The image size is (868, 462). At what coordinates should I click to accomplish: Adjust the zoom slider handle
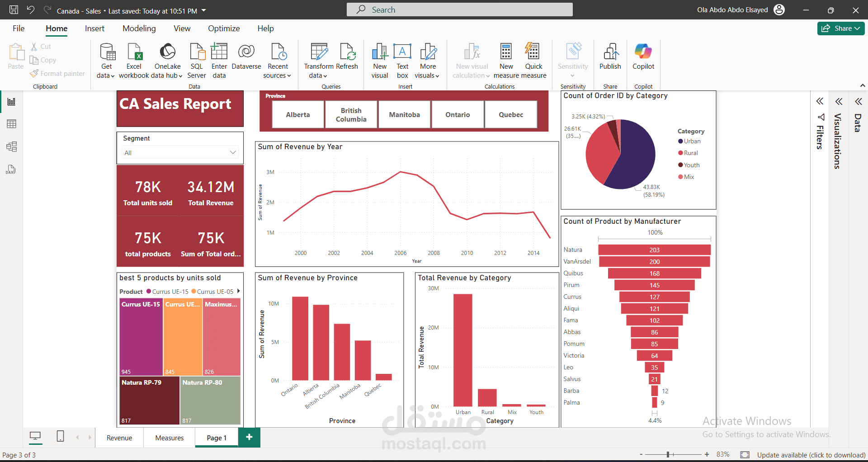(668, 454)
